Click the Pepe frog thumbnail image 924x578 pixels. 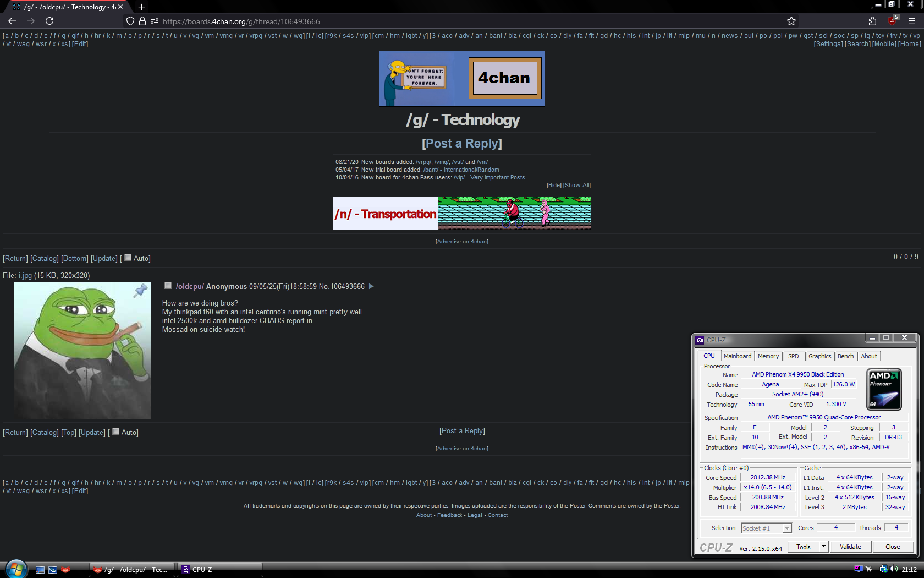[82, 351]
